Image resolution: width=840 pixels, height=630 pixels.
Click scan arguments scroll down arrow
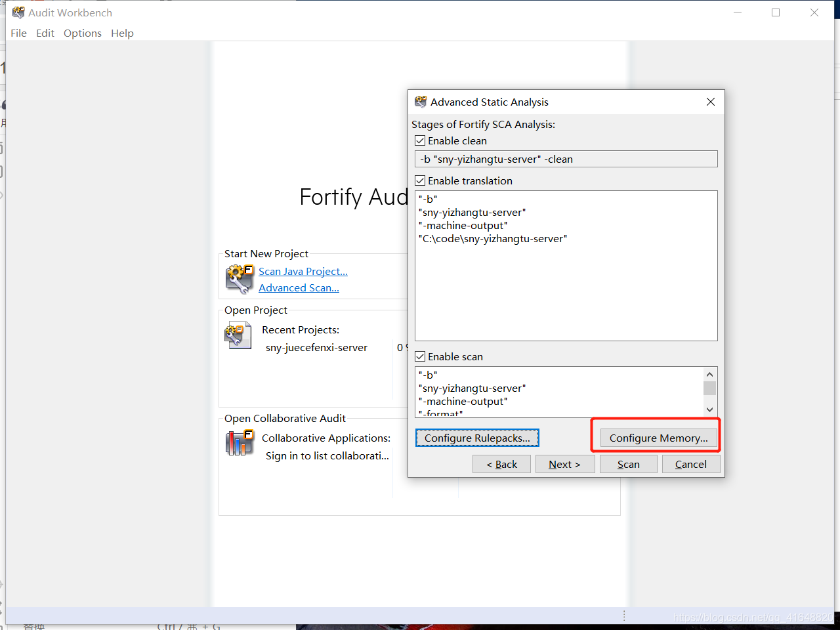(709, 409)
